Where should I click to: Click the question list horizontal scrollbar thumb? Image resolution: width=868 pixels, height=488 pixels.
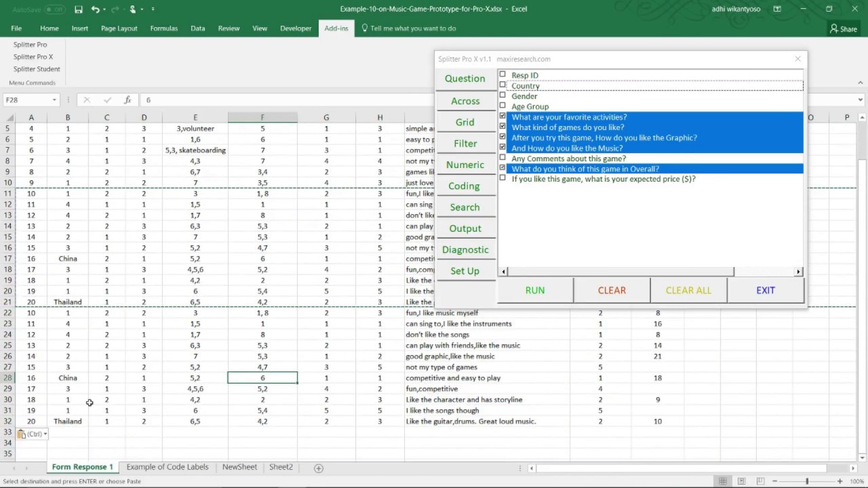click(620, 272)
